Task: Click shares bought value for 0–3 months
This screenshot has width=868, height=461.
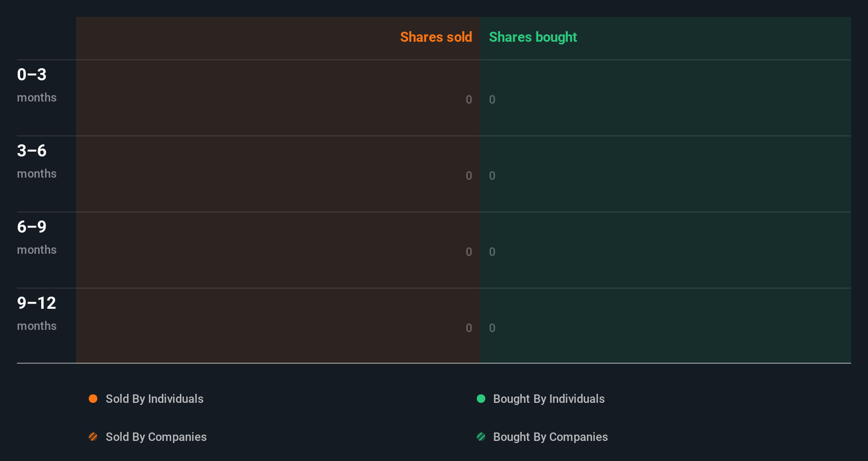Action: click(x=492, y=99)
